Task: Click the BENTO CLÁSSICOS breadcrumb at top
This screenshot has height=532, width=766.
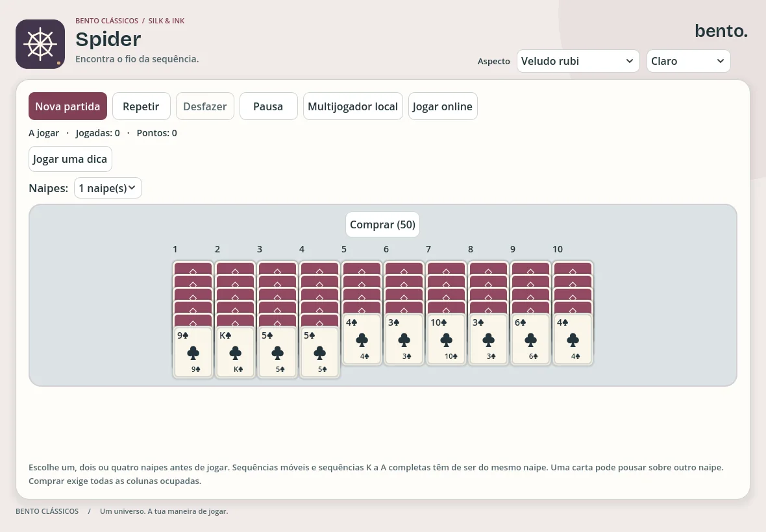Action: (106, 21)
